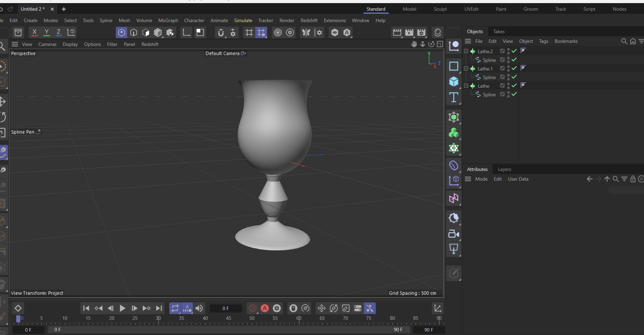Collapse the bottom Lathe object

point(466,86)
